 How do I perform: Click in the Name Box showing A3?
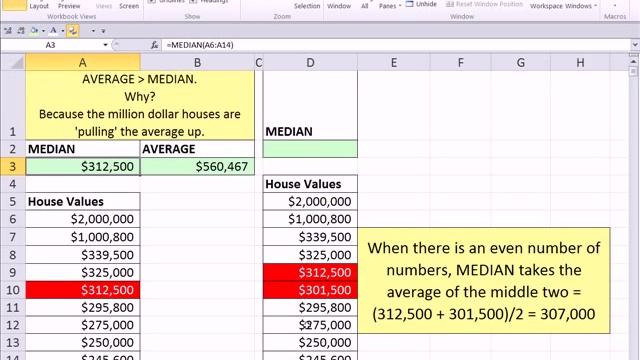50,45
